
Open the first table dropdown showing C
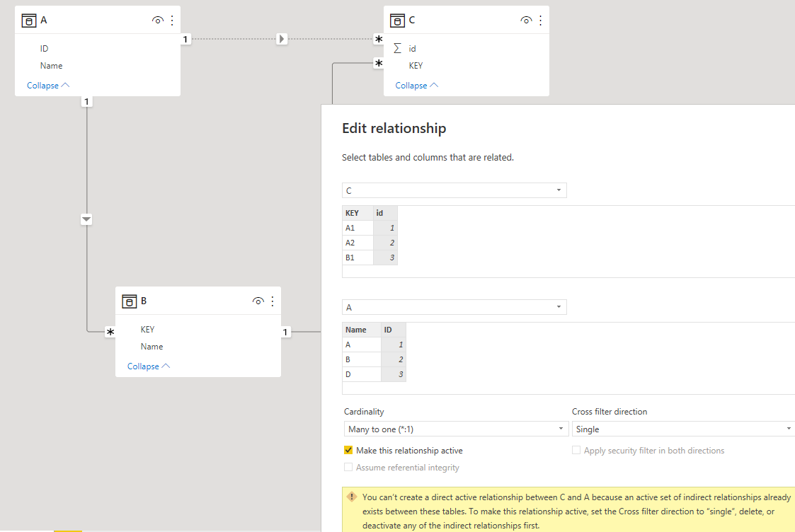pos(454,190)
